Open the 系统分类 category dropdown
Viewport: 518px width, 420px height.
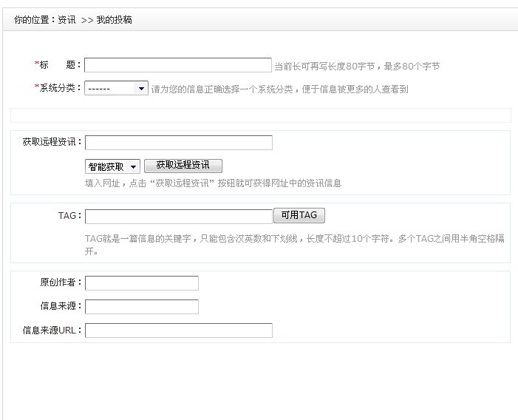point(116,88)
